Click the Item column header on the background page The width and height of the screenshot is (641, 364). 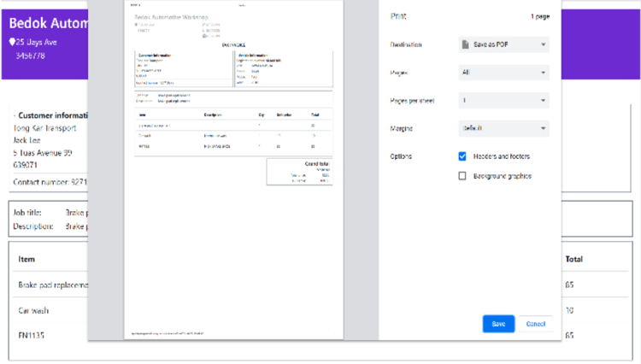[x=26, y=259]
